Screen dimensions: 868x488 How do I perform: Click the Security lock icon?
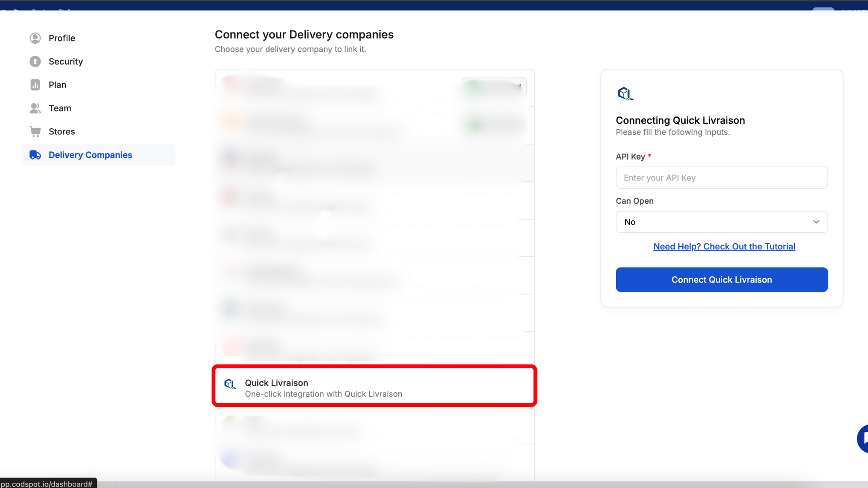[35, 61]
